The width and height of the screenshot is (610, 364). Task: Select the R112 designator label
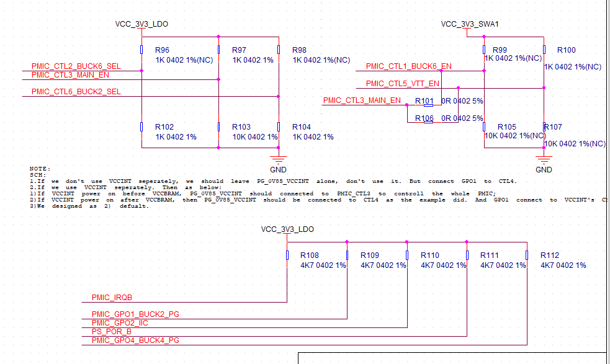coord(549,255)
